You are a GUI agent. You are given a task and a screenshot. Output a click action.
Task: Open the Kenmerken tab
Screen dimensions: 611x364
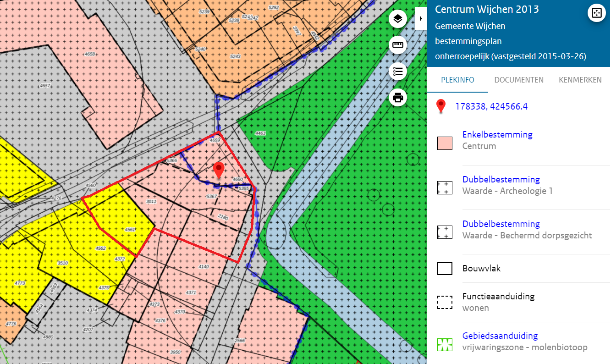pyautogui.click(x=580, y=80)
